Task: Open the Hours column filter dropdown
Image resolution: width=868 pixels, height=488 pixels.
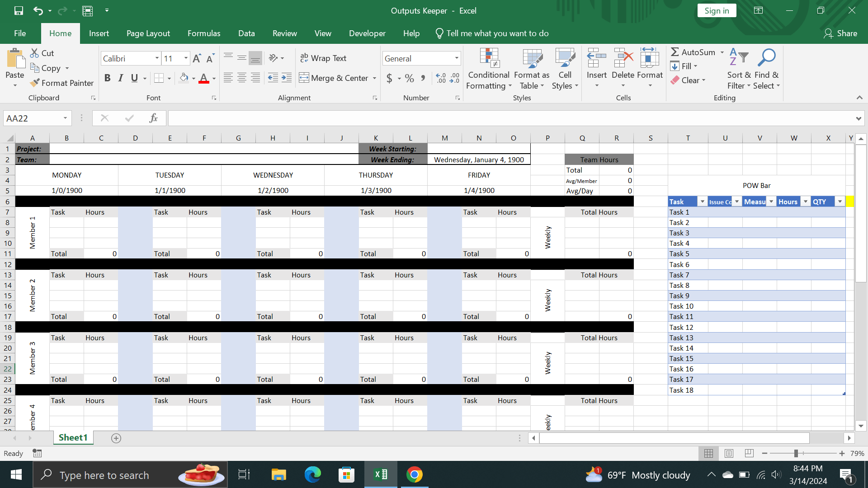Action: click(806, 202)
